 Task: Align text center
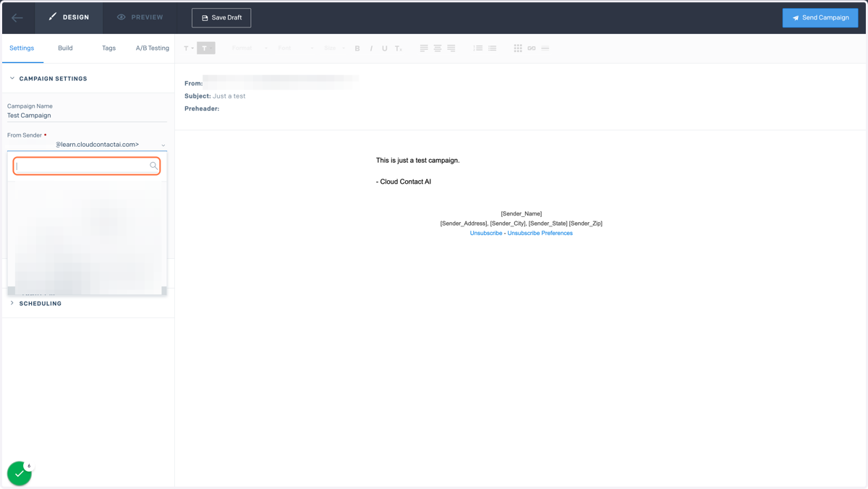click(x=438, y=48)
